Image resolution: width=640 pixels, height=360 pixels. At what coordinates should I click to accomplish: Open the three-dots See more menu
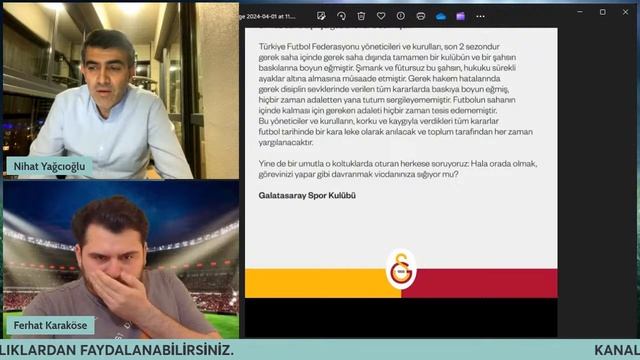(480, 16)
